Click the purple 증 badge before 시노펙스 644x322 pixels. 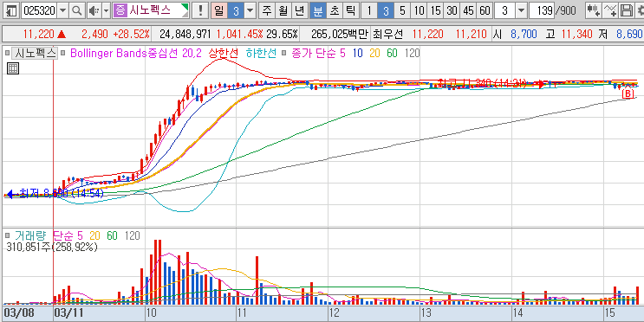[x=120, y=10]
